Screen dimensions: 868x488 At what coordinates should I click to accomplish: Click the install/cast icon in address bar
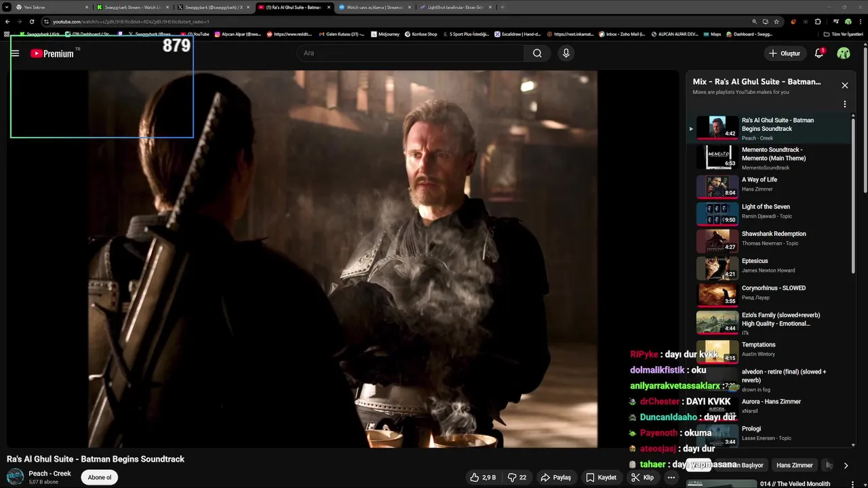[x=765, y=22]
